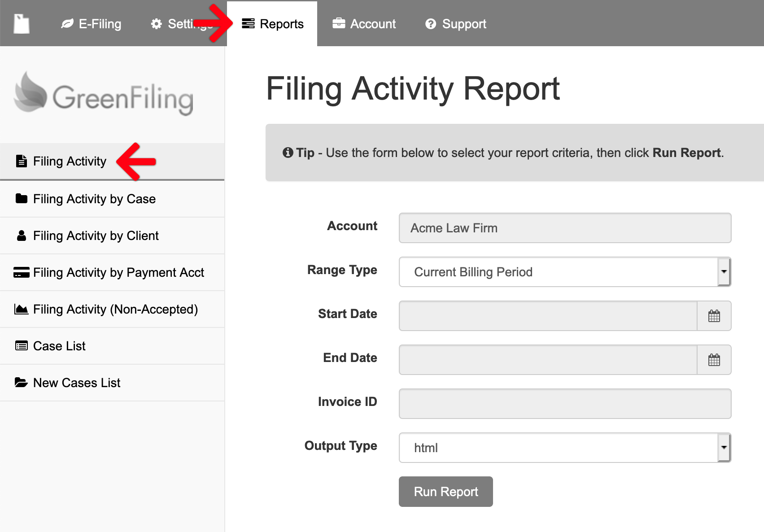Screen dimensions: 764x532
Task: Click the person icon for Filing Activity by Client
Action: click(21, 235)
